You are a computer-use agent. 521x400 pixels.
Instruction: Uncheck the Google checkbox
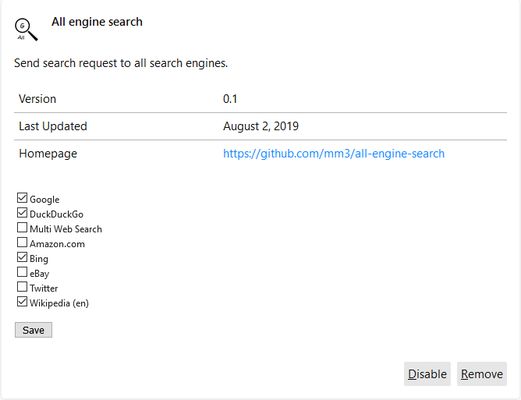[x=22, y=198]
